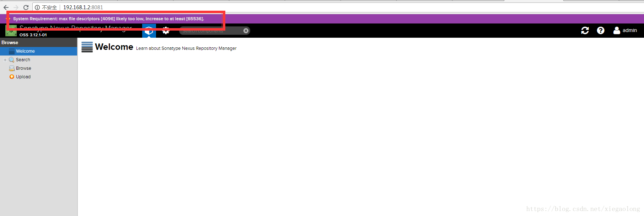Click the large Welcome page list icon
This screenshot has width=644, height=216.
pos(87,47)
